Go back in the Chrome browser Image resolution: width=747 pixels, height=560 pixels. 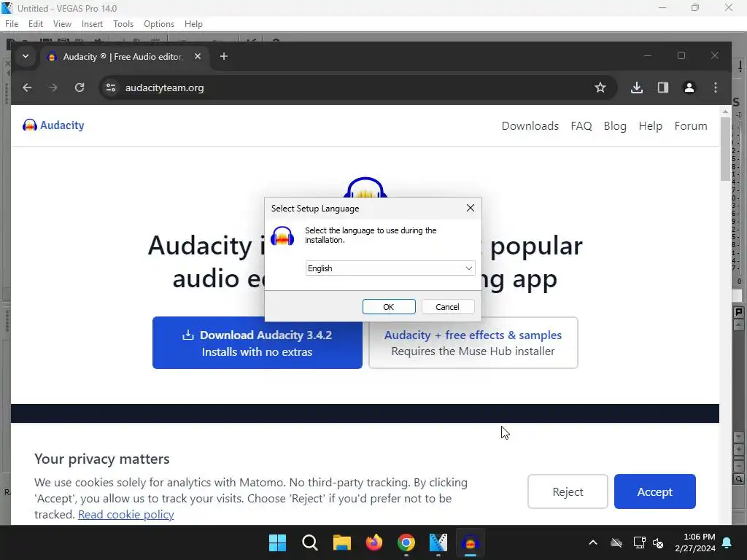[x=27, y=87]
